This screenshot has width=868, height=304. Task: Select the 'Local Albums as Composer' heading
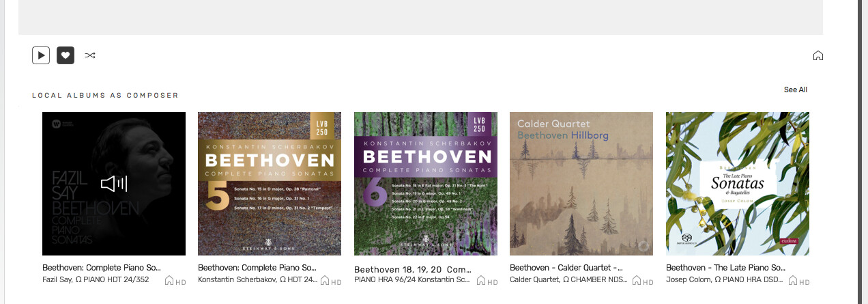pyautogui.click(x=105, y=96)
